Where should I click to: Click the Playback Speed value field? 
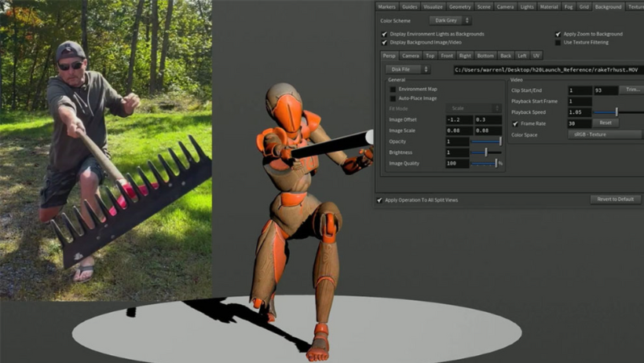pyautogui.click(x=580, y=112)
